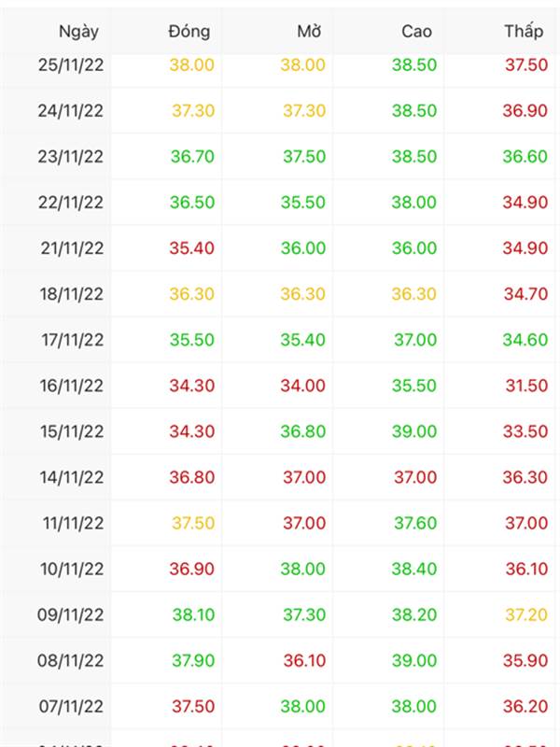Image resolution: width=560 pixels, height=747 pixels.
Task: Select the Đóng column header
Action: 189,32
